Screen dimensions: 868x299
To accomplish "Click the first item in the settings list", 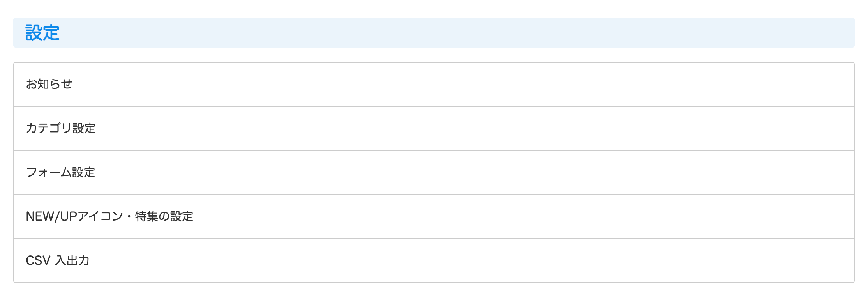I will pos(49,84).
